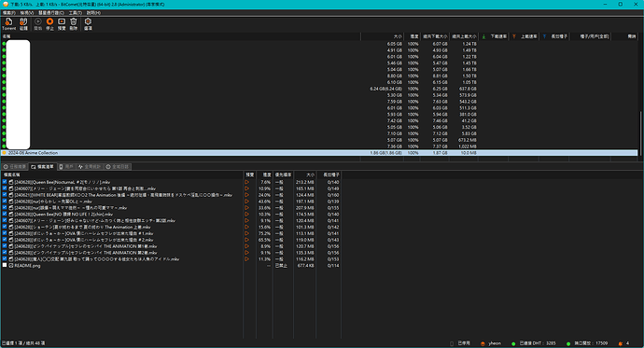The image size is (644, 348).
Task: Preview the first Queen Bee Nocturnal file
Action: (x=246, y=182)
